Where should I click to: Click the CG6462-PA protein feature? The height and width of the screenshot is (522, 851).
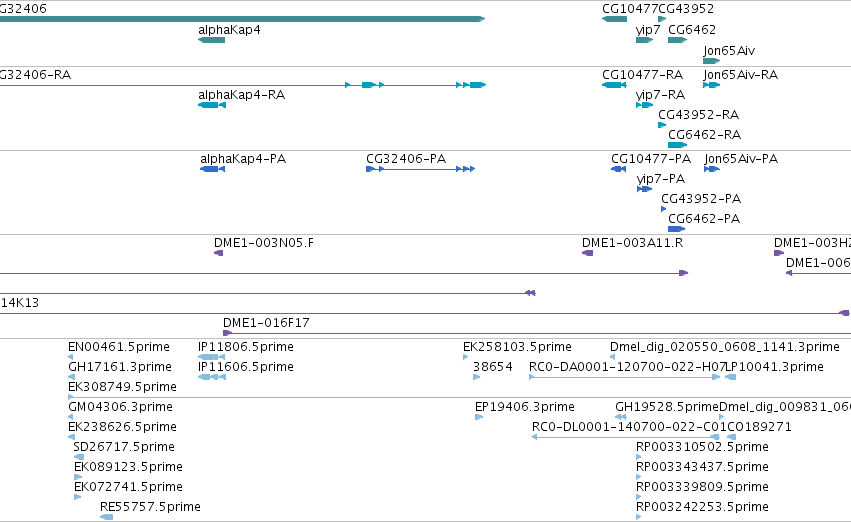[x=676, y=229]
